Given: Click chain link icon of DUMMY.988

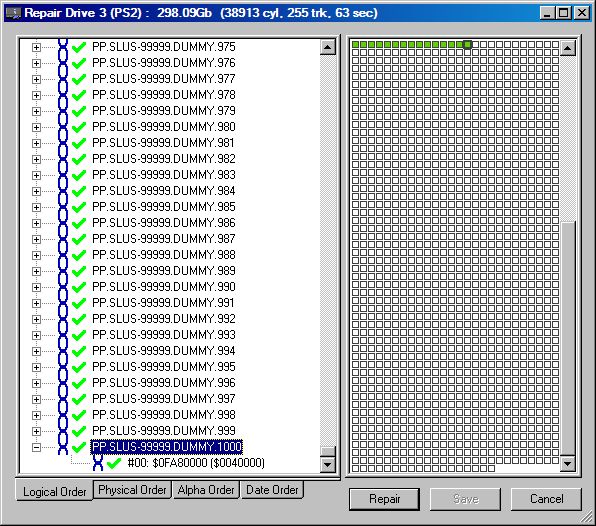Looking at the screenshot, I should tap(63, 255).
